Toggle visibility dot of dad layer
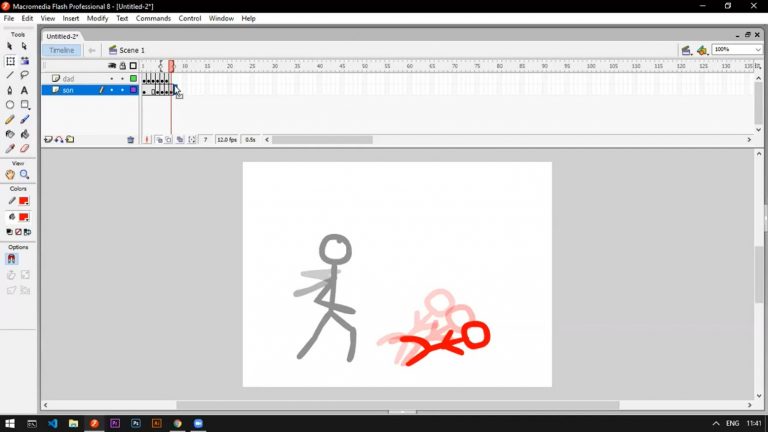Screen dimensions: 768x432 point(112,78)
